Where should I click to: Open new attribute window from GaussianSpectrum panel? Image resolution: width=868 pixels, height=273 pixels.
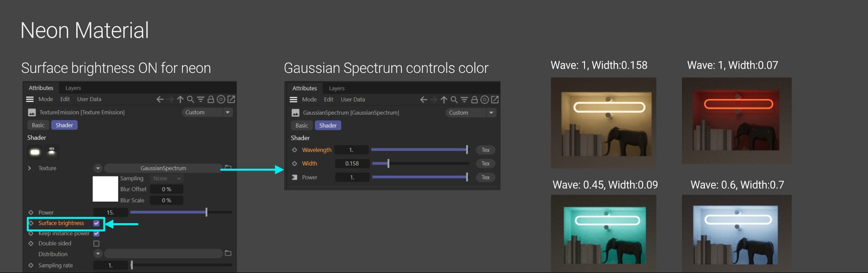click(x=495, y=100)
